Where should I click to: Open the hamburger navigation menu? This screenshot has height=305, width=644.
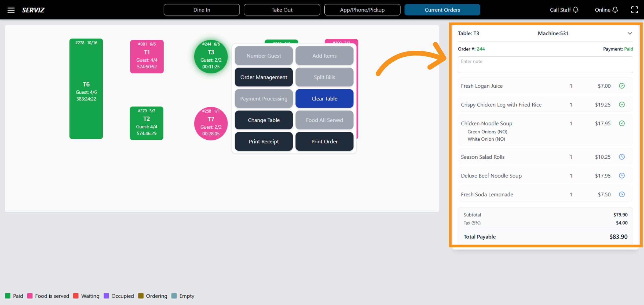[11, 10]
